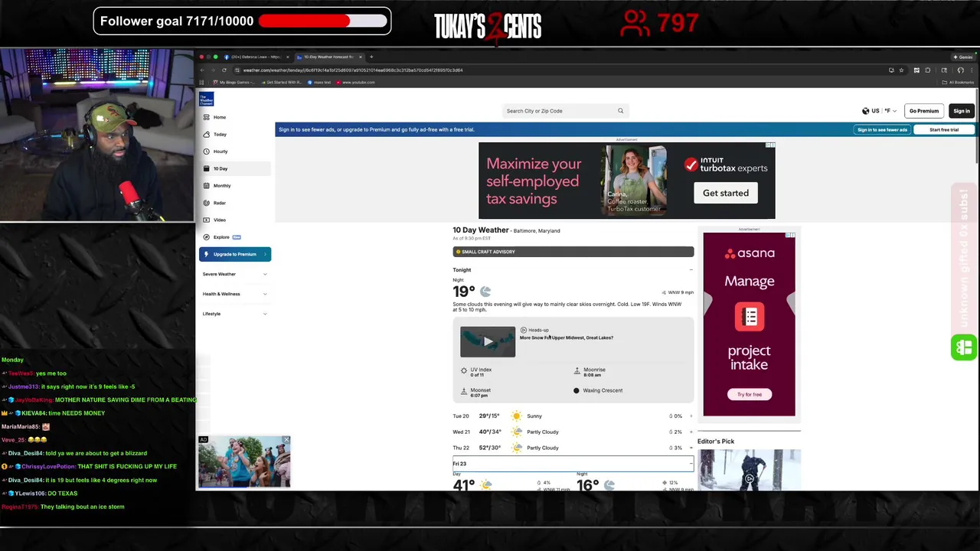
Task: Click the Waxing Crescent moon icon
Action: point(577,390)
